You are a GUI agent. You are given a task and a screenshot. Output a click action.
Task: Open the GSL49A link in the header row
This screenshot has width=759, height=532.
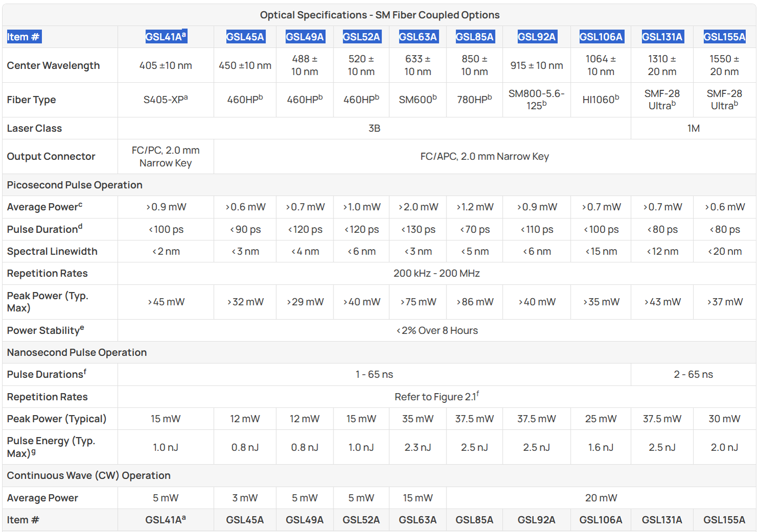point(304,37)
